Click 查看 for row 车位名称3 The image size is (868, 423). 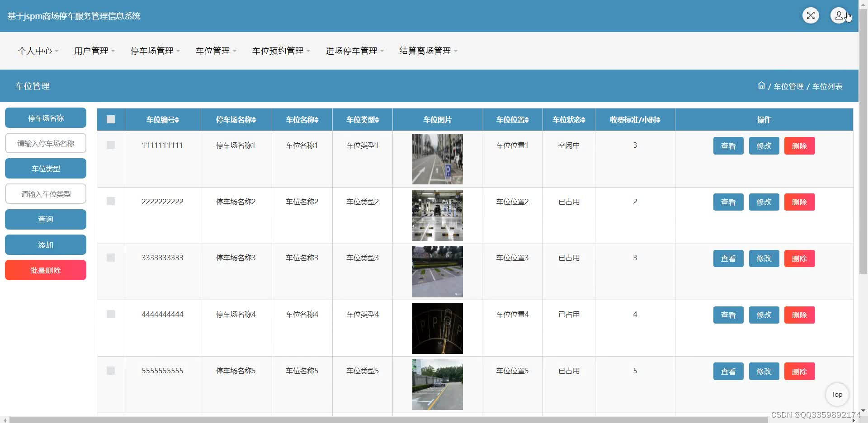pyautogui.click(x=728, y=258)
